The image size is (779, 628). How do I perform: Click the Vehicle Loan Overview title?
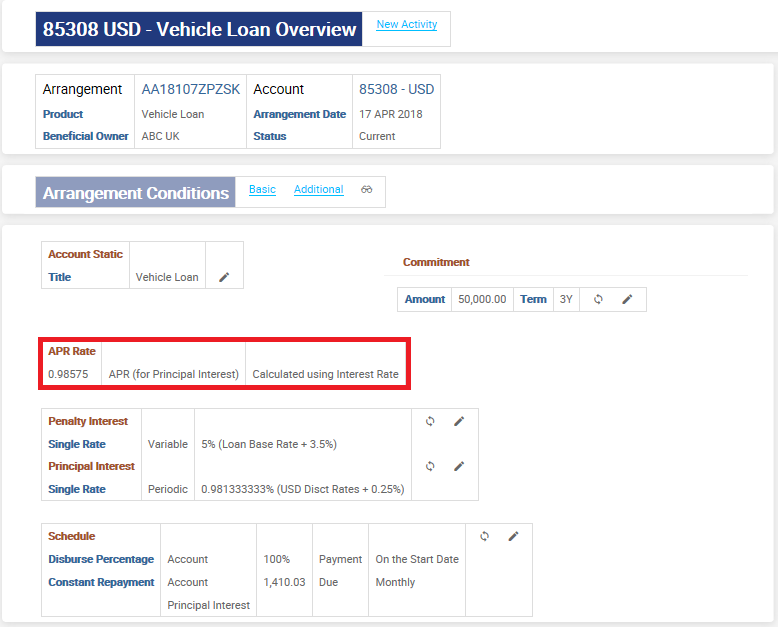[x=200, y=29]
